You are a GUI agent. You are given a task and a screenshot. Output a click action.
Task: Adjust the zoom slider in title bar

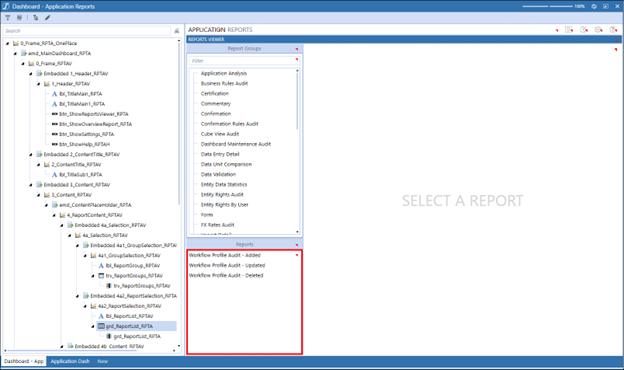548,6
